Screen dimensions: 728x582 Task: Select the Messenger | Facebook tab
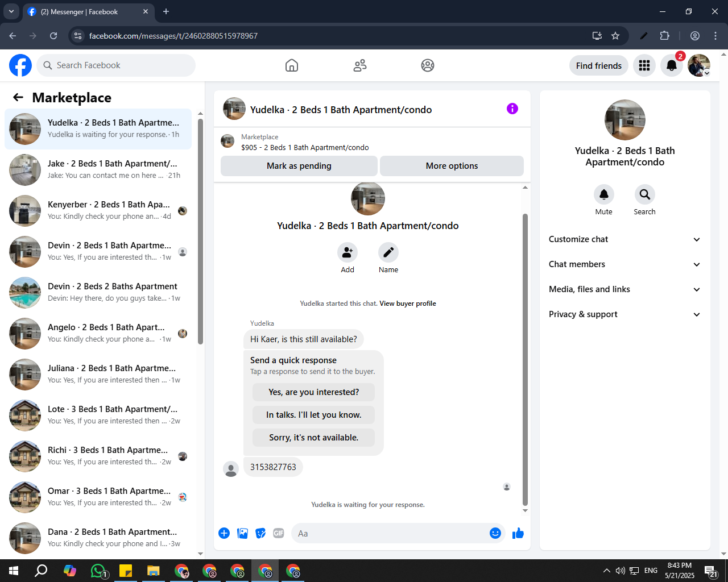tap(88, 11)
